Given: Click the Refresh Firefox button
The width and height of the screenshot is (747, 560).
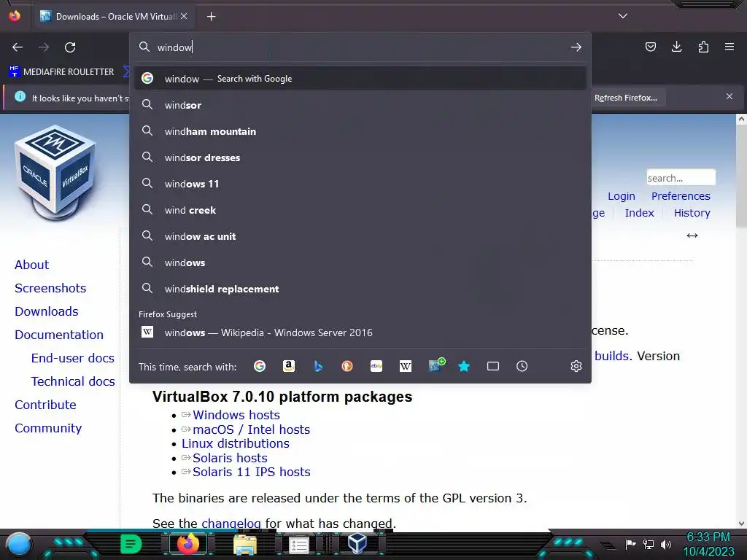Looking at the screenshot, I should [625, 98].
